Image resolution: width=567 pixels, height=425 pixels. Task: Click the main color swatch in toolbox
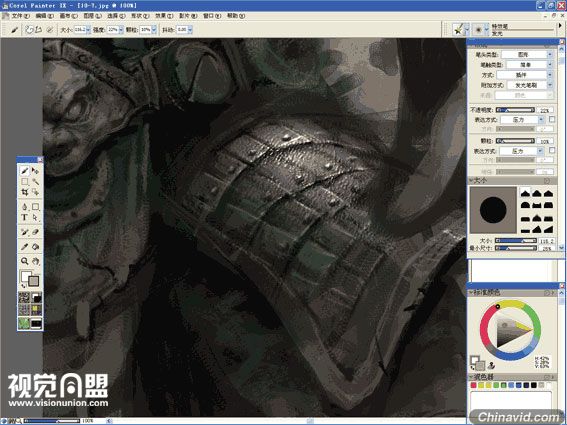click(26, 276)
